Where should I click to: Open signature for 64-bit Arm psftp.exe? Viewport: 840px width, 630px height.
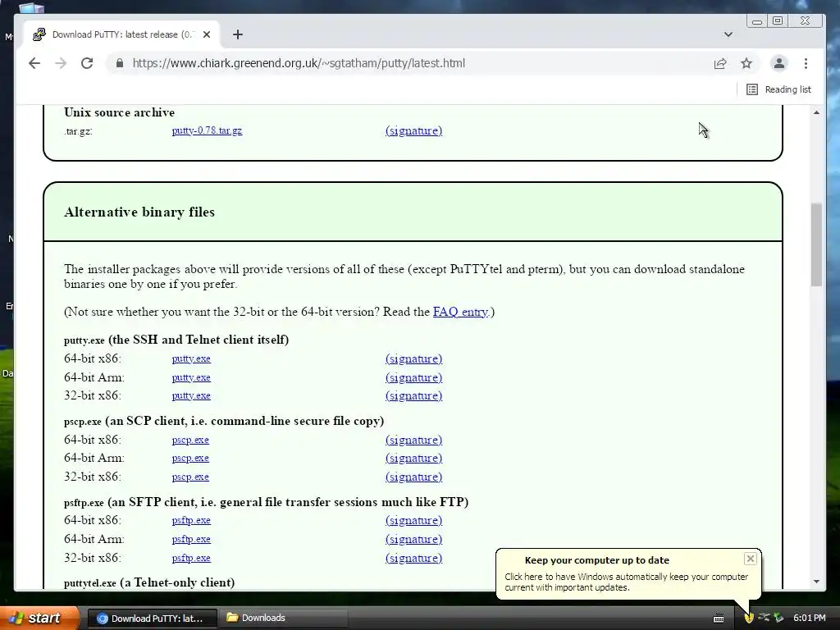coord(413,540)
